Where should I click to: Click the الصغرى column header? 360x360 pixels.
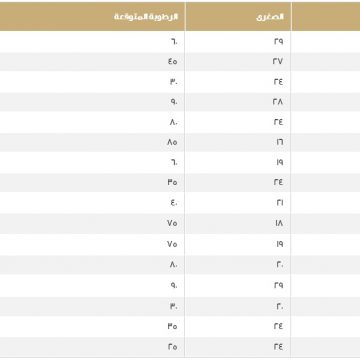tap(270, 17)
